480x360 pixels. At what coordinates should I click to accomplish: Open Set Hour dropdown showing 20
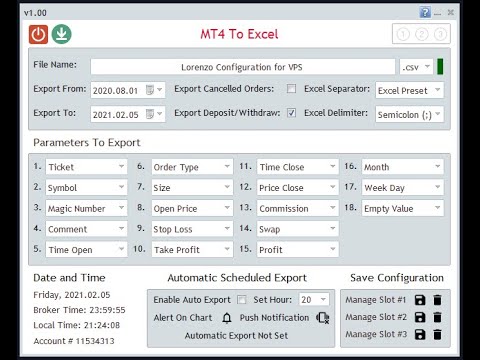coord(314,300)
